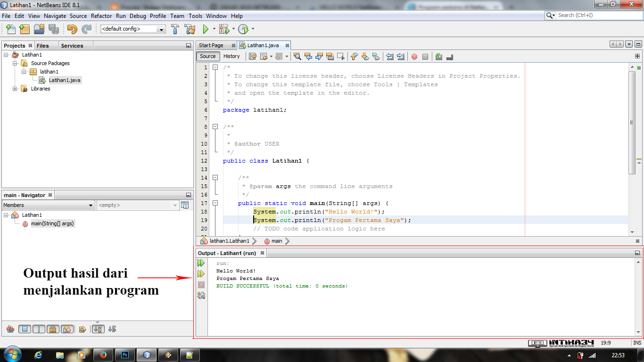Start macro recording with the red circle
Image resolution: width=644 pixels, height=362 pixels.
[x=414, y=57]
